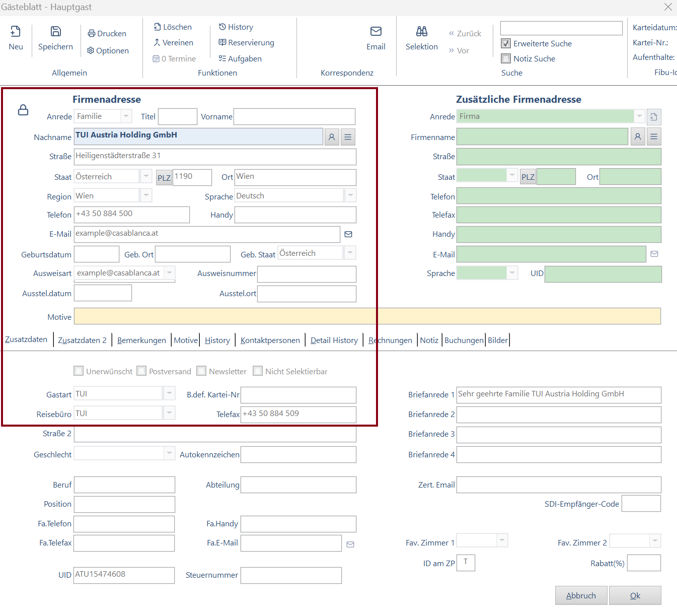Screen dimensions: 677x616
Task: Open the Bilder tab
Action: coord(498,340)
